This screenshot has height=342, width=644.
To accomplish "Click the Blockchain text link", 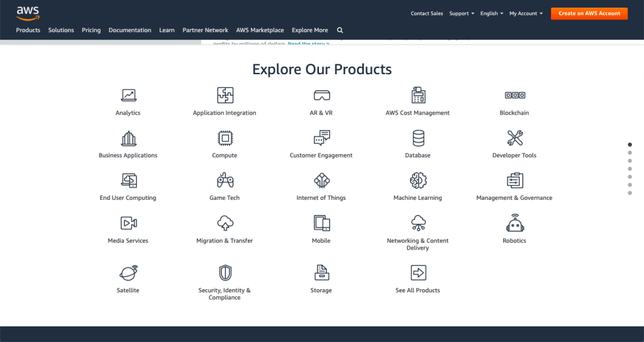I will [514, 113].
